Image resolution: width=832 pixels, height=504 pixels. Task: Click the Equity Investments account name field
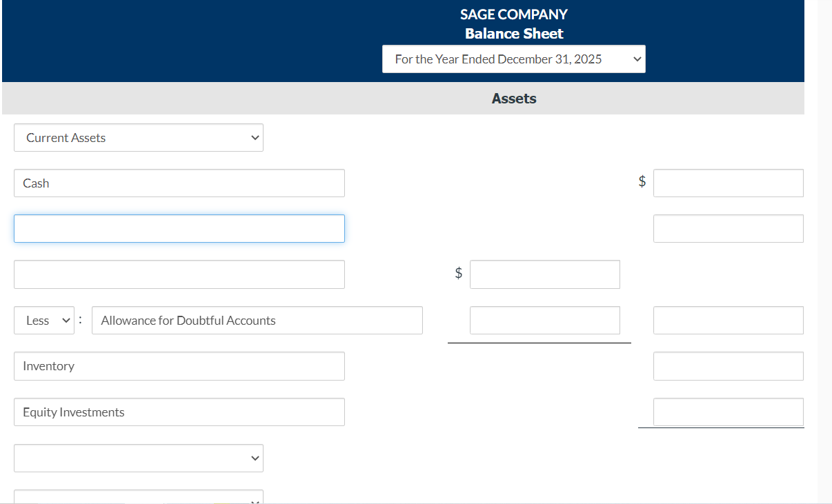pos(179,412)
